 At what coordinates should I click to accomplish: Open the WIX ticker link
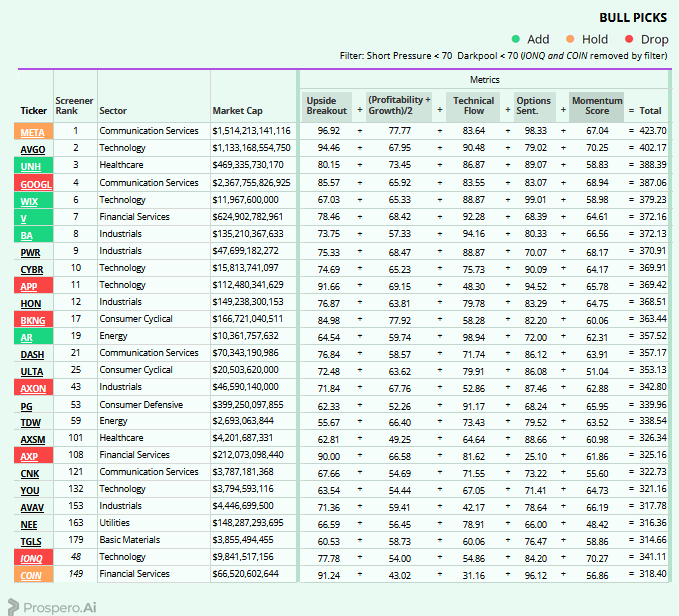pyautogui.click(x=29, y=201)
